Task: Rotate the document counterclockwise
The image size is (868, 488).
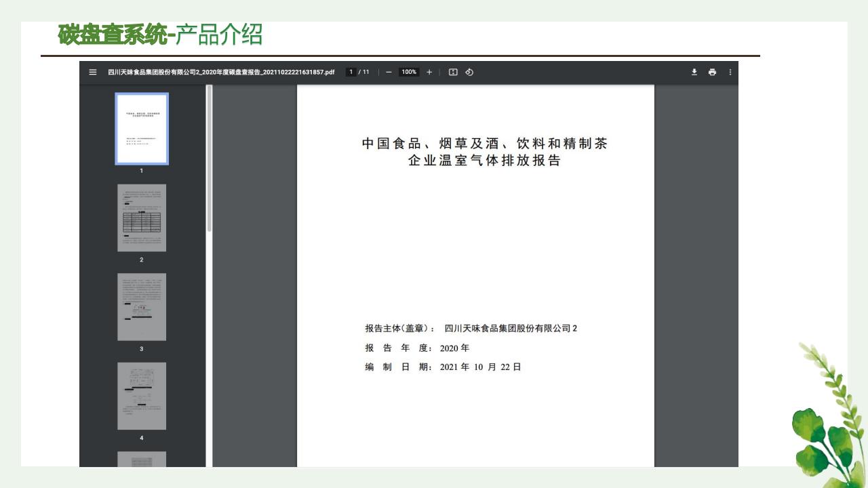Action: [469, 72]
